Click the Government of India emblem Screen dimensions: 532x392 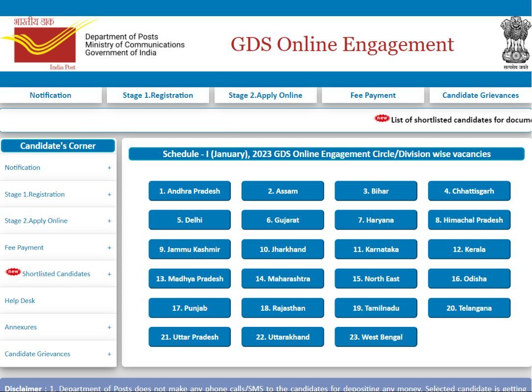(516, 43)
